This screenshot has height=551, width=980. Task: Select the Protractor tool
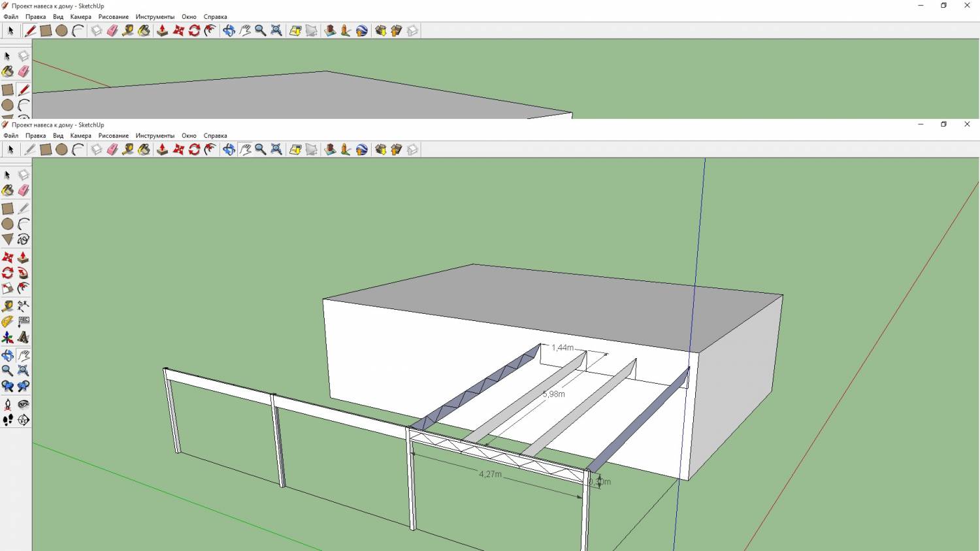(x=8, y=322)
